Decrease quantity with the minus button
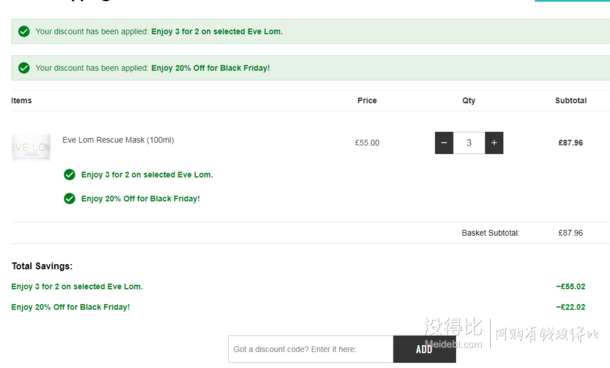This screenshot has width=610, height=368. tap(444, 143)
